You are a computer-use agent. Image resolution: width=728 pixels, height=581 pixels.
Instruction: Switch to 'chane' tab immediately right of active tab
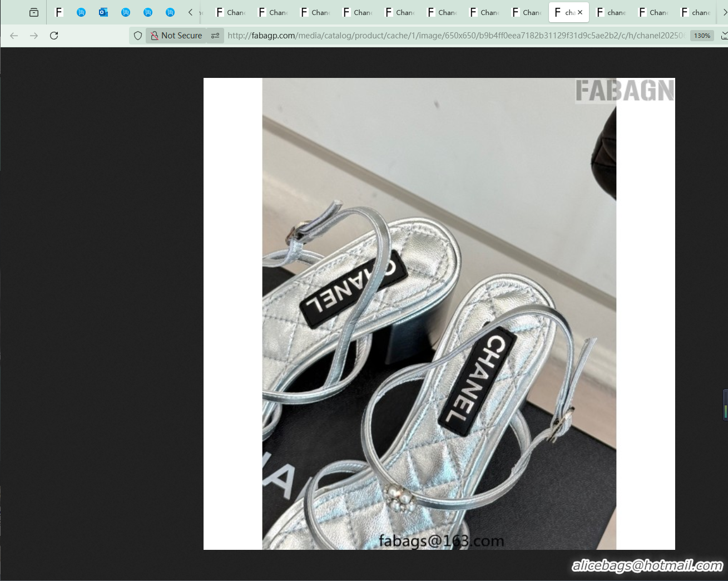pos(611,12)
